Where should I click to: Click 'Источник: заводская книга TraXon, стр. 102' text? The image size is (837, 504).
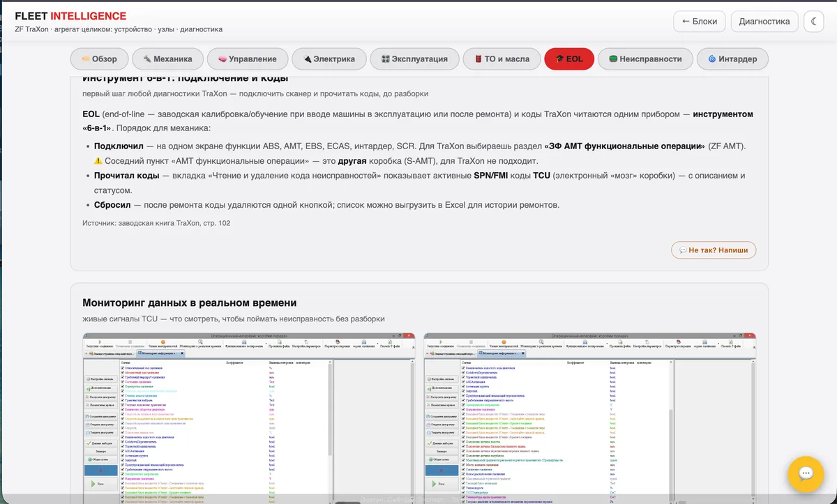click(156, 223)
